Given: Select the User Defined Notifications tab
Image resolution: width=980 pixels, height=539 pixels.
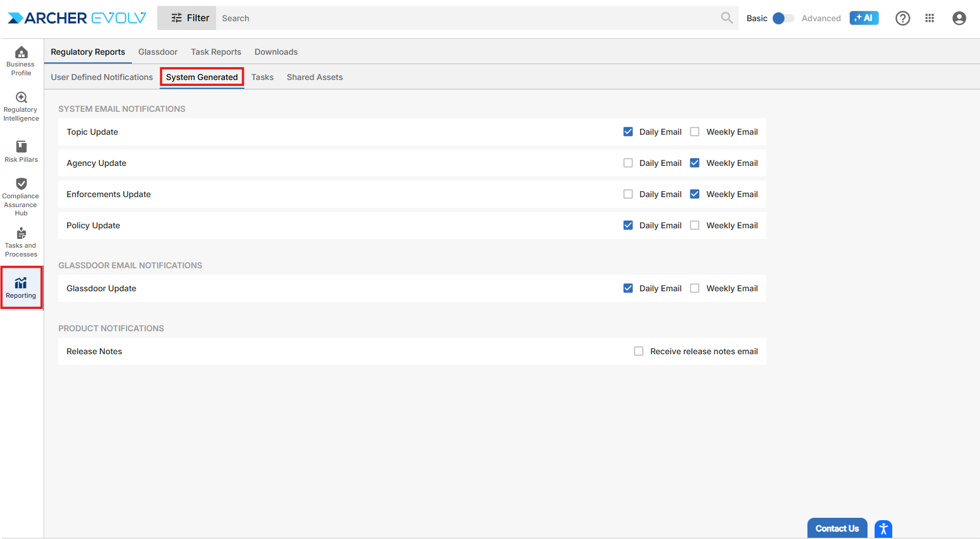Looking at the screenshot, I should coord(101,77).
